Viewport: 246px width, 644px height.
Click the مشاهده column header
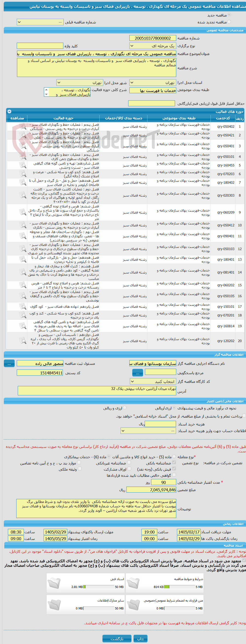[17, 118]
